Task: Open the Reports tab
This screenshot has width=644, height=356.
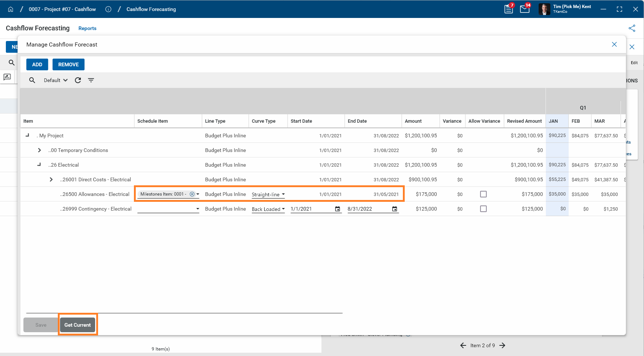Action: pyautogui.click(x=87, y=28)
